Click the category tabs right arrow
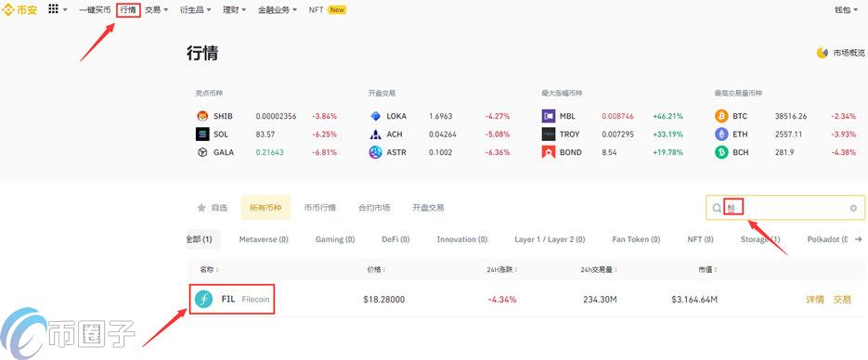This screenshot has height=360, width=868. [859, 239]
